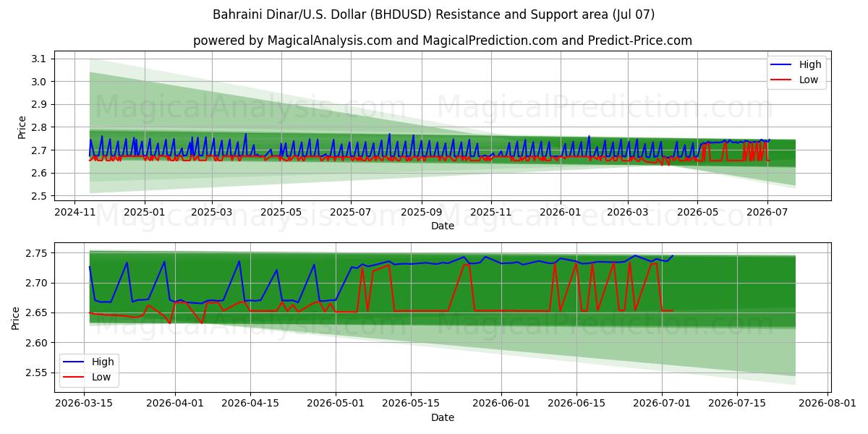Click the 2026-07 date tick label
Screen dimensions: 868x434
pyautogui.click(x=767, y=213)
